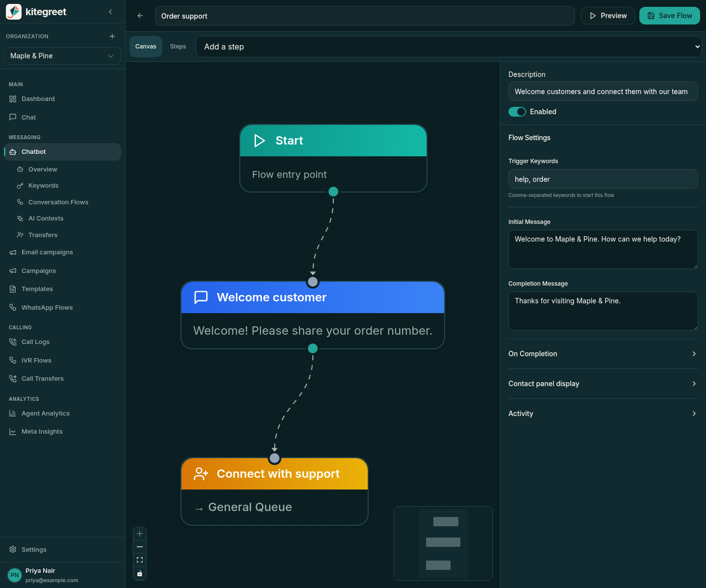
Task: Open the Maple & Pine organization dropdown
Action: click(62, 56)
